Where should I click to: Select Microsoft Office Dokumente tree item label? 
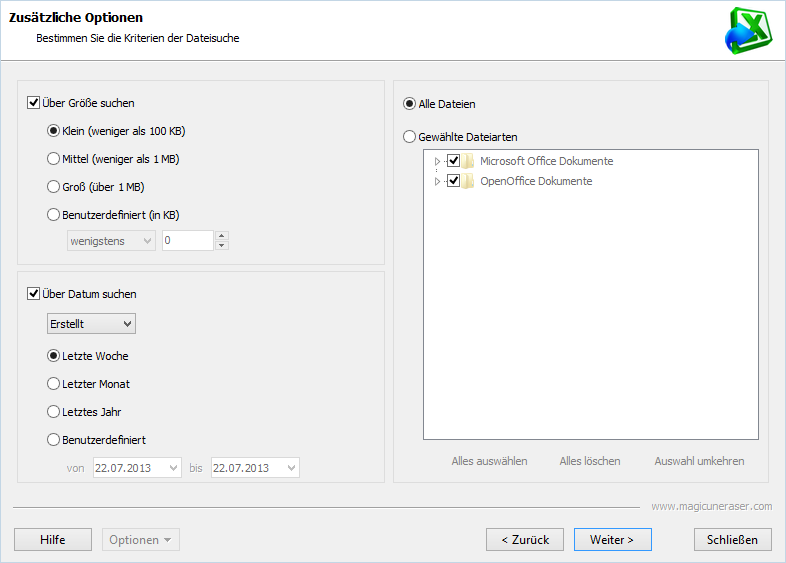[546, 161]
